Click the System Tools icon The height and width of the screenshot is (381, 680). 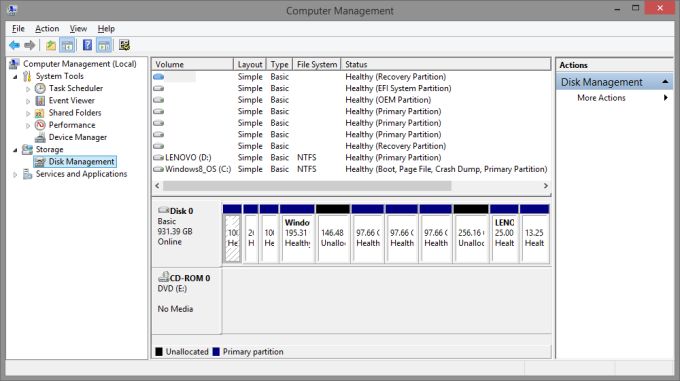(27, 76)
